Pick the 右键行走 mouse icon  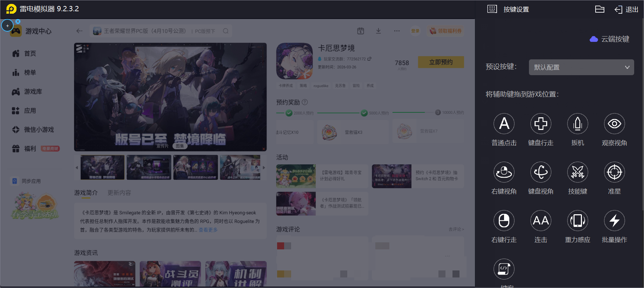(504, 221)
